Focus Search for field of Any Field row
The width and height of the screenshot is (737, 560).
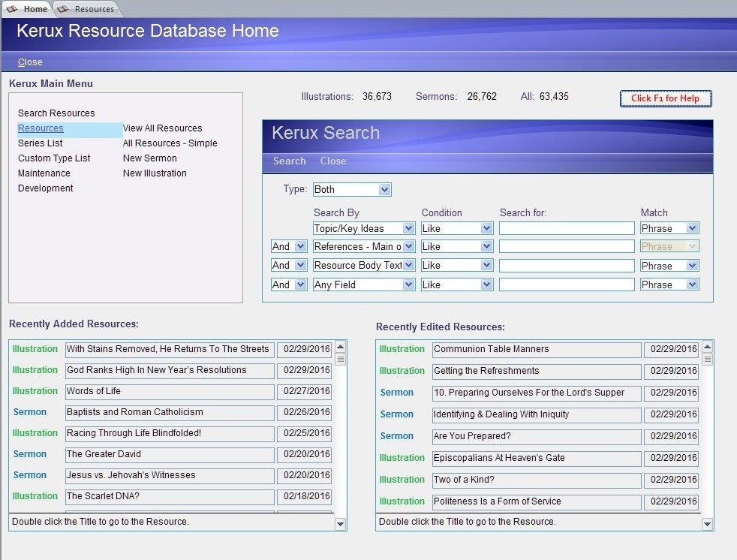567,285
